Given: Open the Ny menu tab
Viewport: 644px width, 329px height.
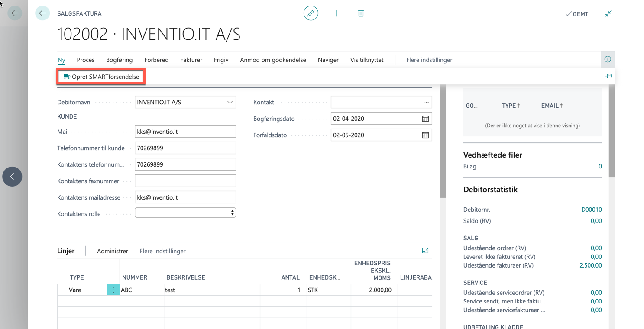Looking at the screenshot, I should [x=61, y=60].
